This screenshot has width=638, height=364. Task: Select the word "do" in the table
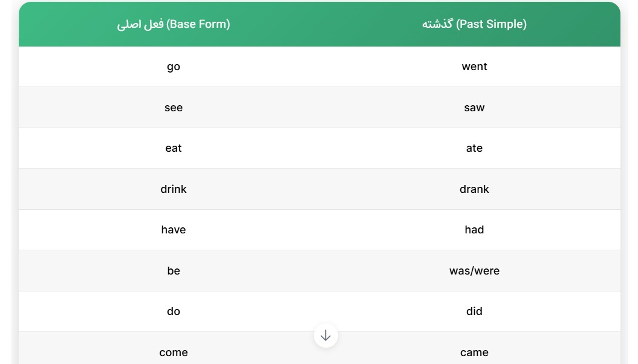(173, 311)
